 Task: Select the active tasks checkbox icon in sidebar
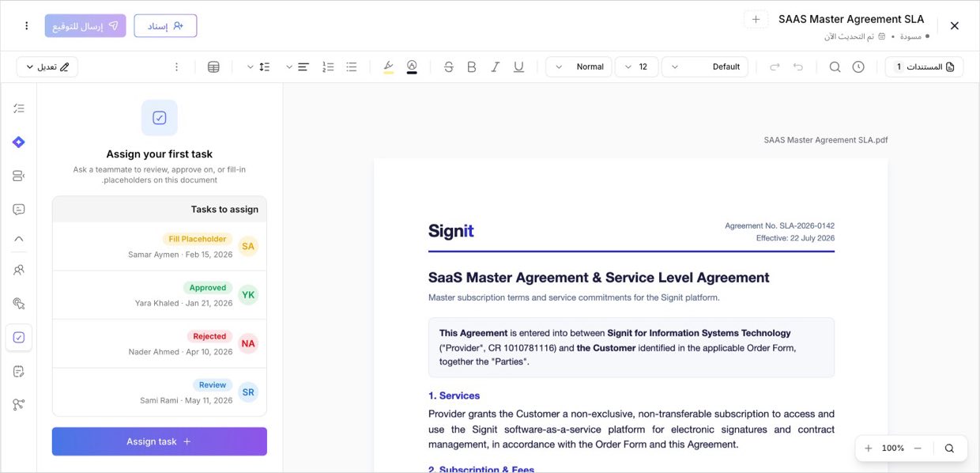click(x=19, y=338)
